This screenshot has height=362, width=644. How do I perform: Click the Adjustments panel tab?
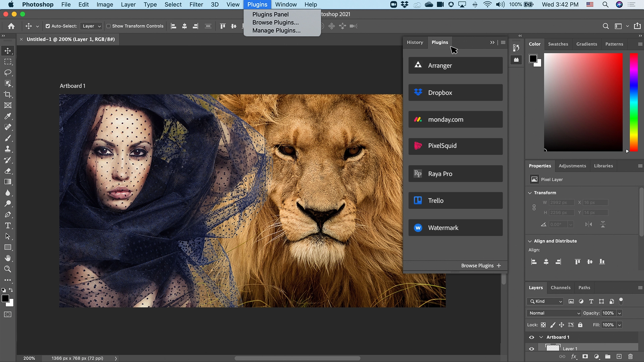coord(572,165)
